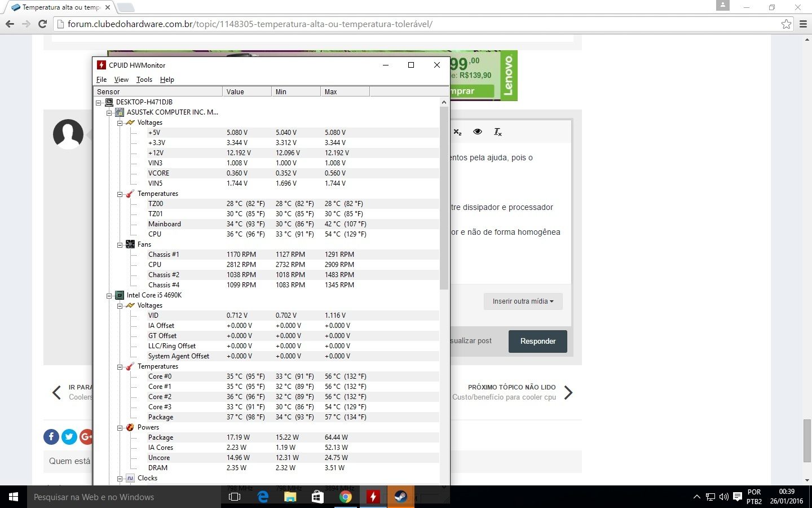
Task: Open the Action Center notifications icon
Action: coord(738,497)
